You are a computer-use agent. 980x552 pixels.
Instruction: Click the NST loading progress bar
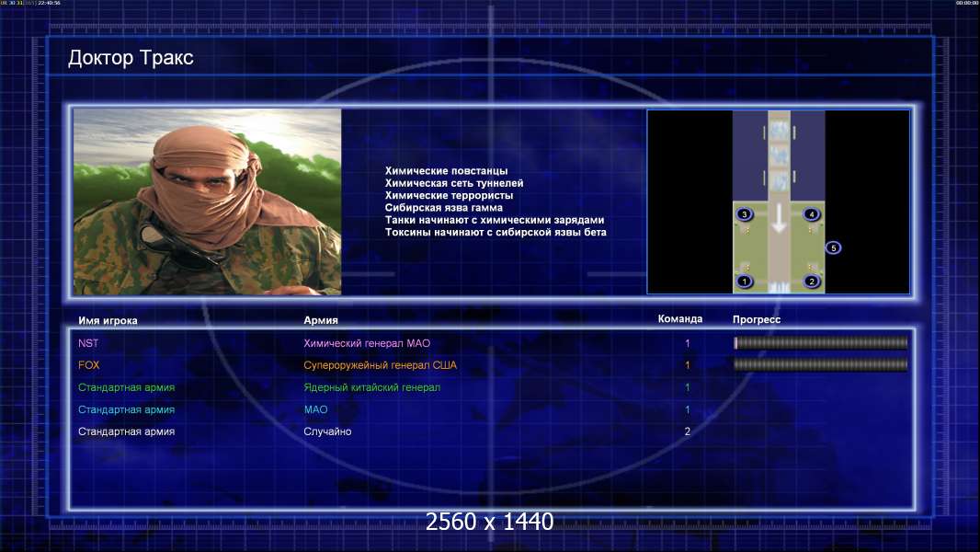821,342
